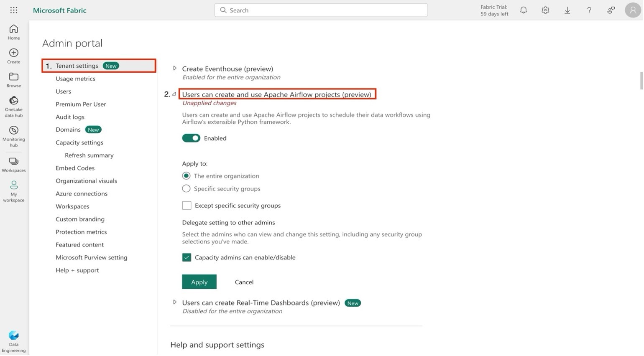Click Apply to save the changes

point(200,282)
